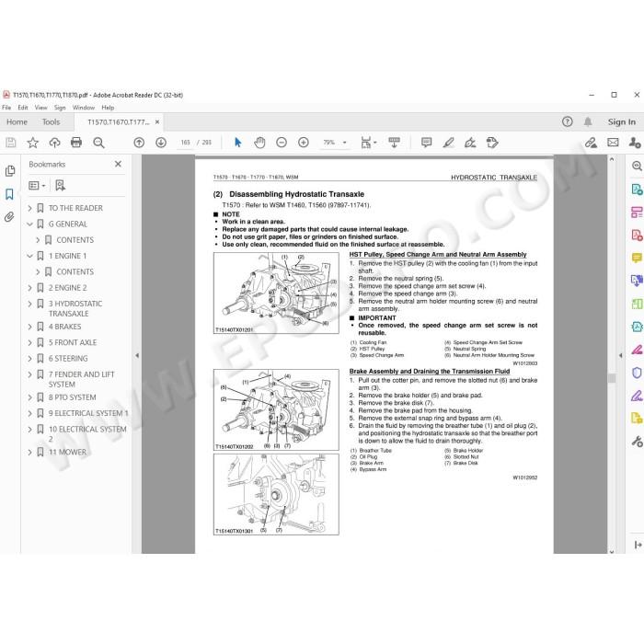
Task: Open the Help menu
Action: point(108,108)
